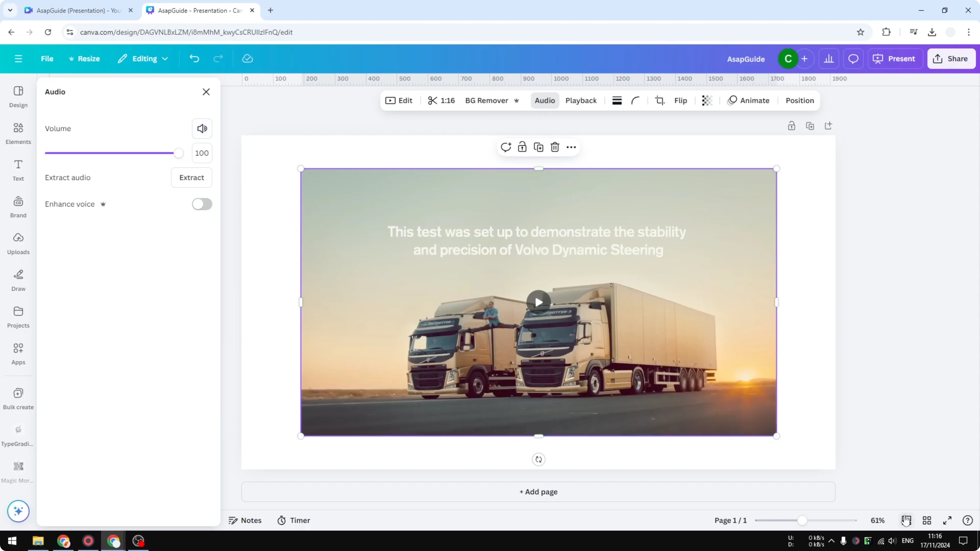Viewport: 980px width, 551px height.
Task: Delete the video using the trash icon
Action: [555, 147]
